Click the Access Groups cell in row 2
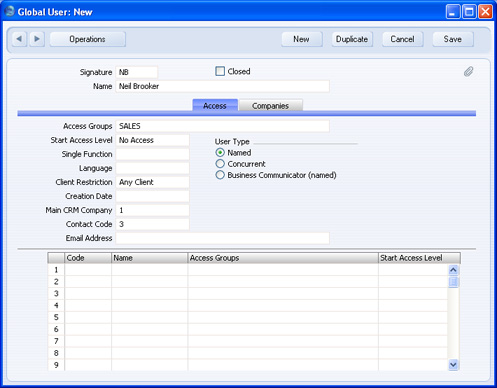 [x=283, y=282]
